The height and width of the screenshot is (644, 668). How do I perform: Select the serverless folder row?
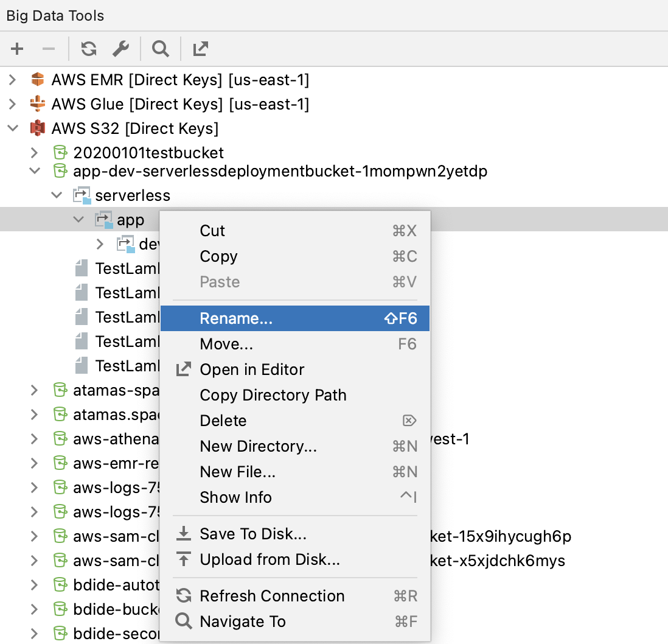(x=334, y=195)
